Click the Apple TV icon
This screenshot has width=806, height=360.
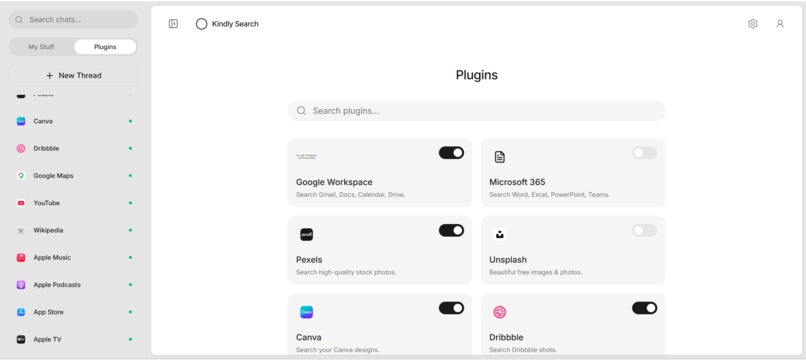tap(21, 339)
